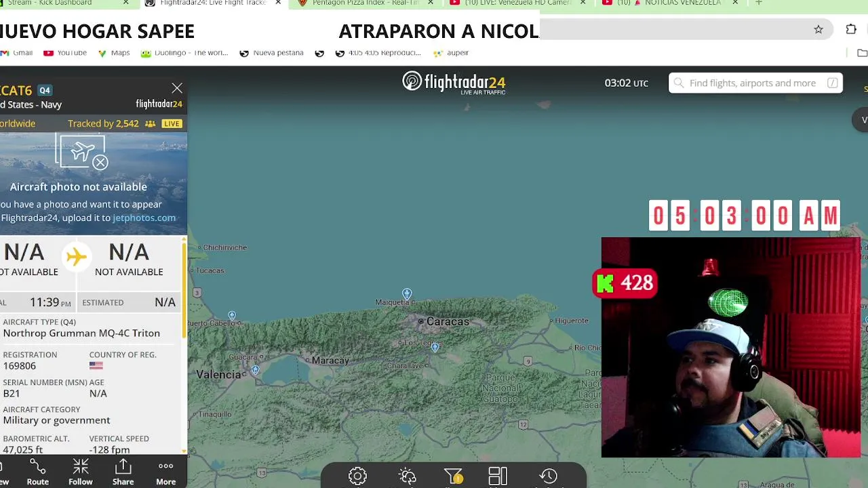The width and height of the screenshot is (868, 488).
Task: Click the aircraft photo placeholder icon
Action: [83, 152]
